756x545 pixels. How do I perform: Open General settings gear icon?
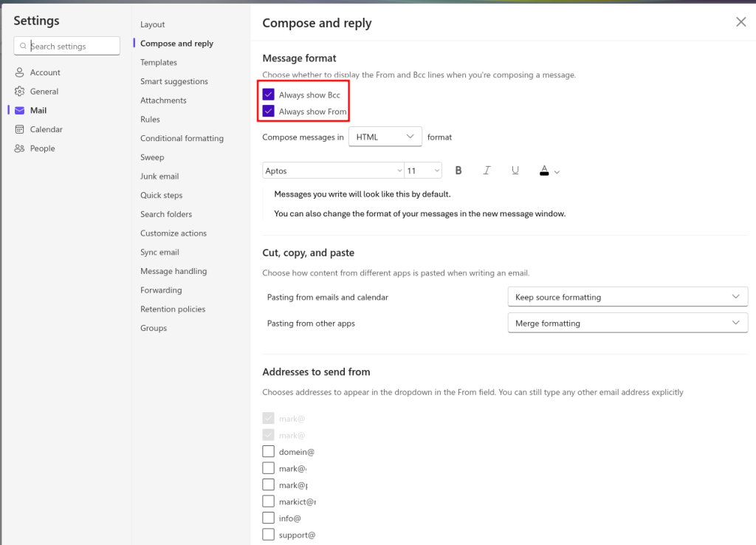click(x=20, y=92)
